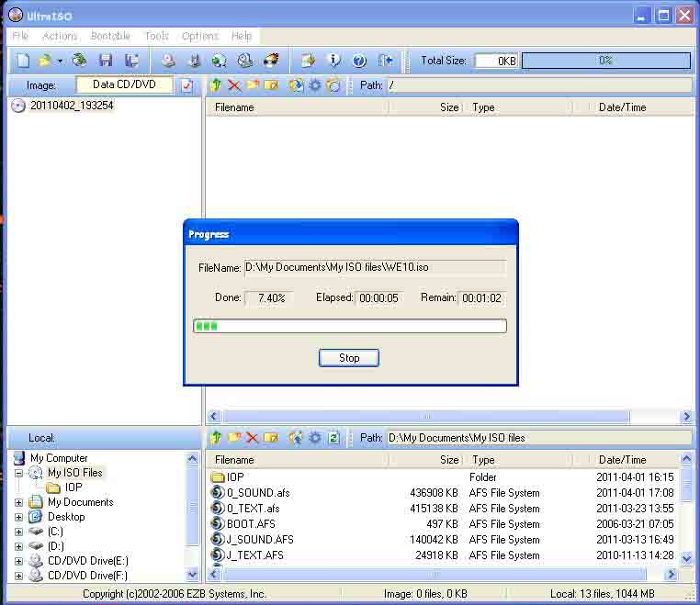The image size is (700, 605).
Task: Click the Rename icon in image toolbar
Action: (271, 84)
